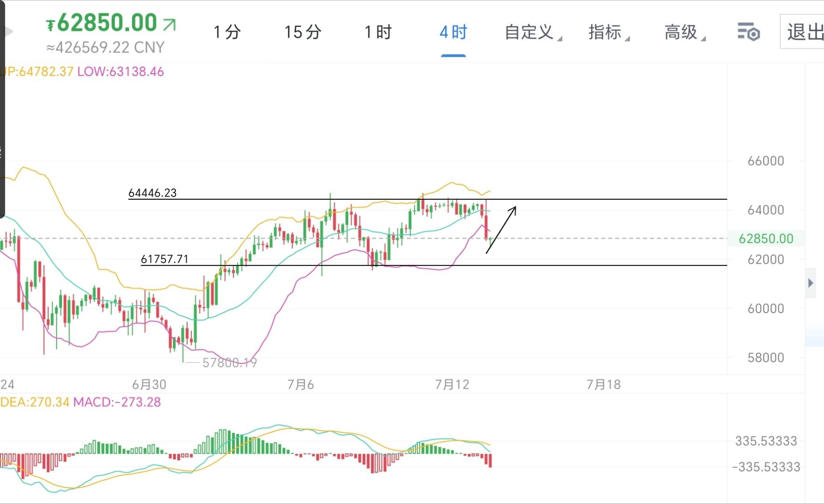Click the 62000 price axis label

(x=766, y=259)
